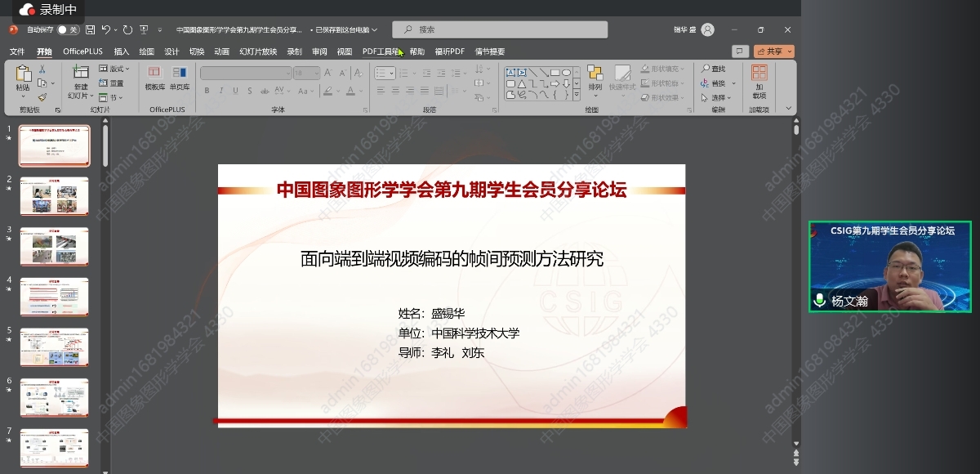The image size is (980, 474).
Task: Open the 审阅 review tab
Action: pyautogui.click(x=319, y=51)
